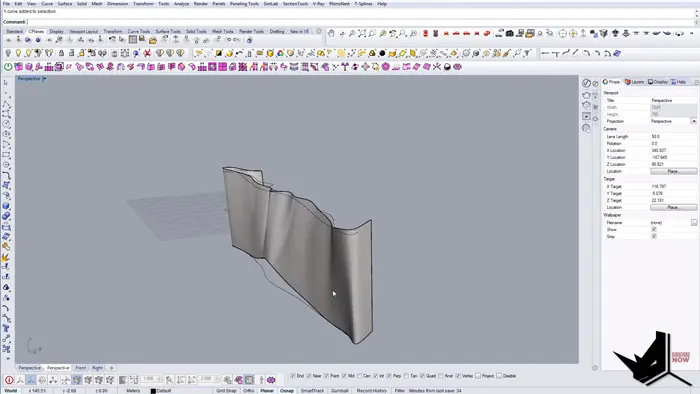Click the camera icon in top toolbar

[x=509, y=33]
